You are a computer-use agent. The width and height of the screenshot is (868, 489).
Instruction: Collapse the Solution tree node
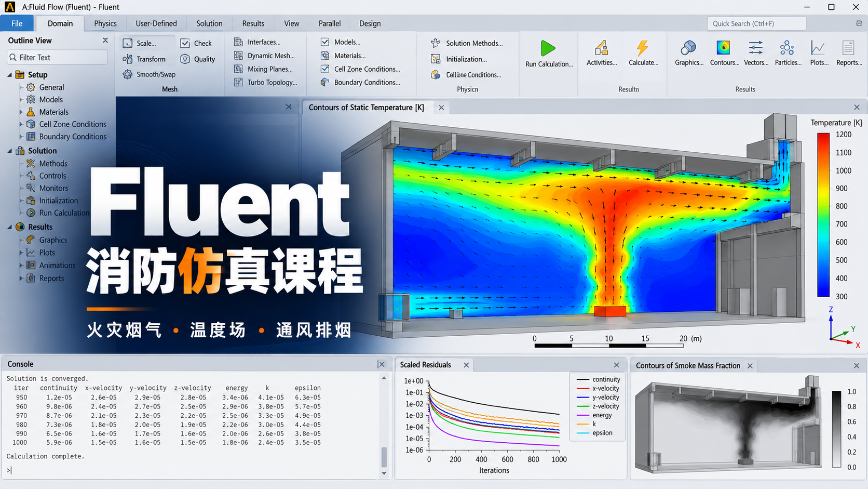(10, 151)
